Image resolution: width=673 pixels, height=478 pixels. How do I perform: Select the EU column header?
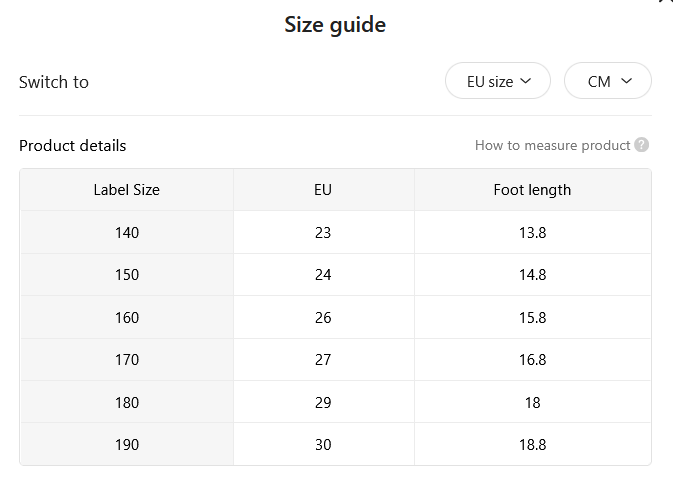324,190
